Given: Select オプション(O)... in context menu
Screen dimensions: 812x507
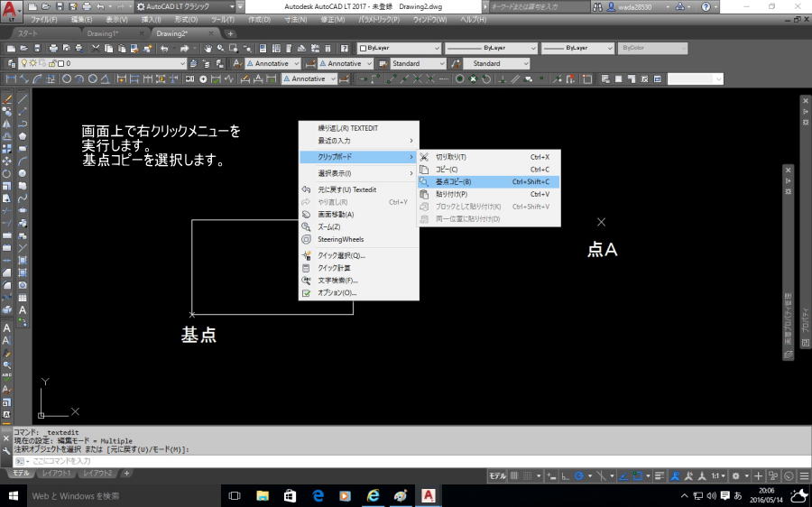Looking at the screenshot, I should point(359,292).
